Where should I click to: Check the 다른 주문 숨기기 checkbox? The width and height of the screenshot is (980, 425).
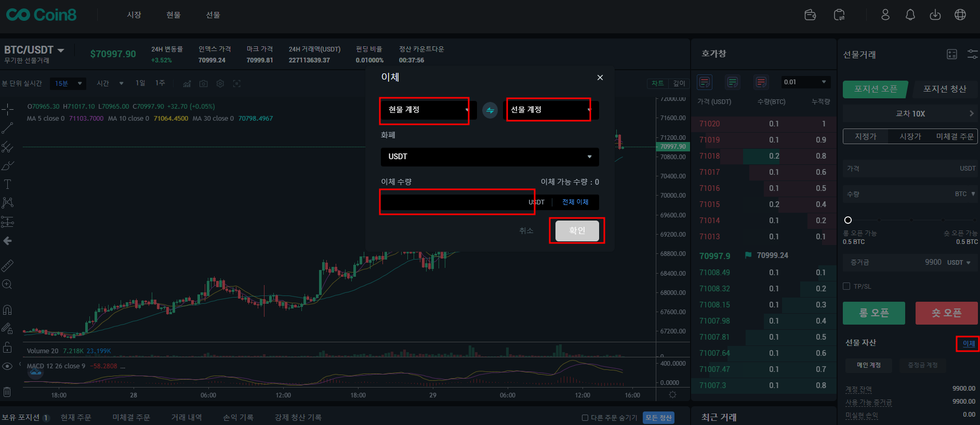(585, 418)
